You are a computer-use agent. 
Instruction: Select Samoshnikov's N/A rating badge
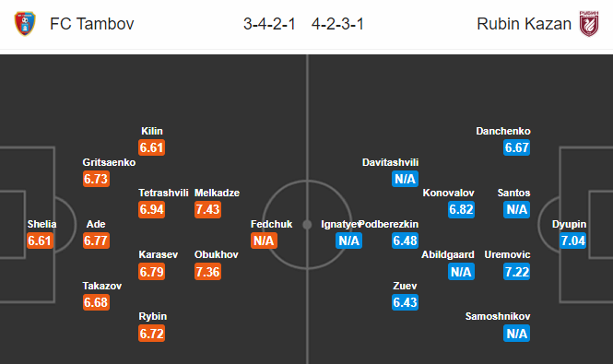[x=517, y=334]
